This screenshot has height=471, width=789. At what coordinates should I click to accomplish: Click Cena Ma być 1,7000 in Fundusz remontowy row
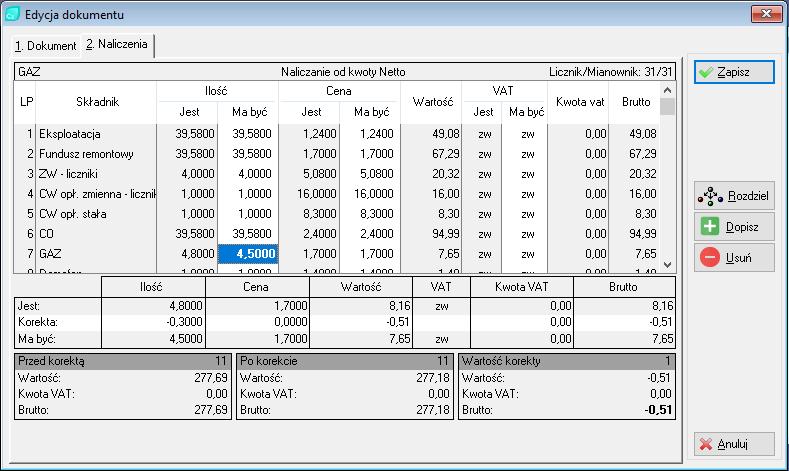coord(370,154)
